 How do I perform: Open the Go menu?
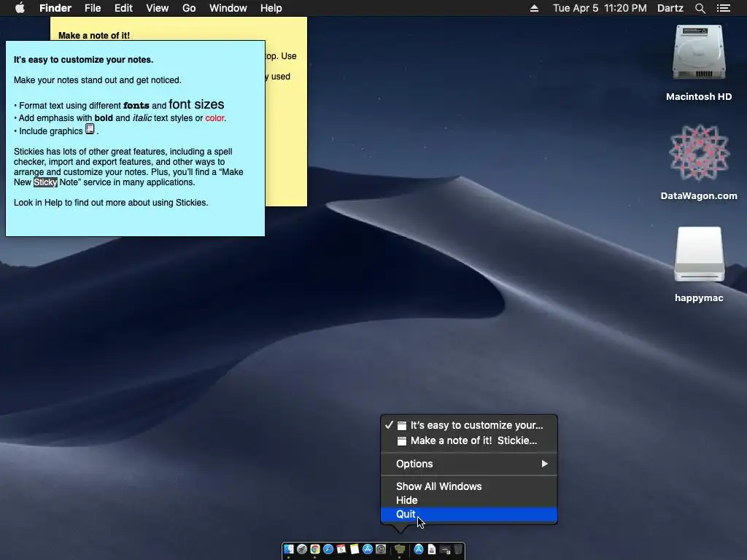189,8
